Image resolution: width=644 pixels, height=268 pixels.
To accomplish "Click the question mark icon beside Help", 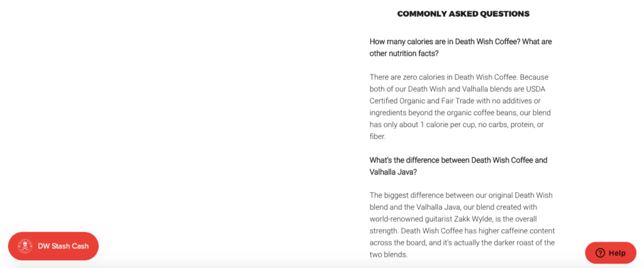I will 600,253.
